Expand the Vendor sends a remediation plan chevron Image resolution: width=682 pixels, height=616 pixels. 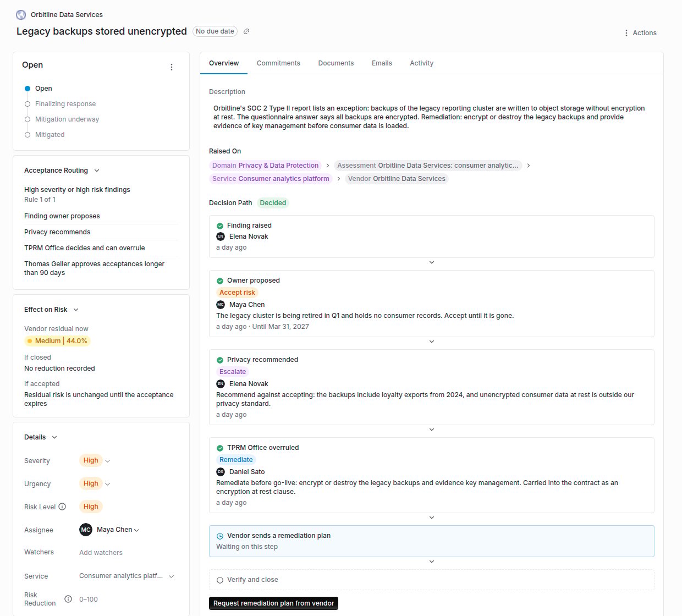pyautogui.click(x=432, y=562)
